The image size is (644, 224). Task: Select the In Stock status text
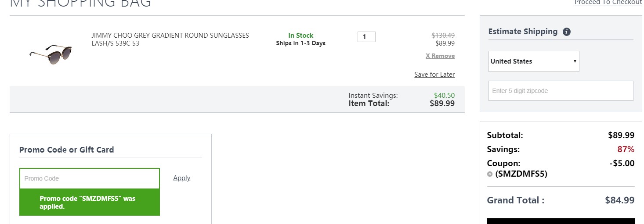pos(301,36)
